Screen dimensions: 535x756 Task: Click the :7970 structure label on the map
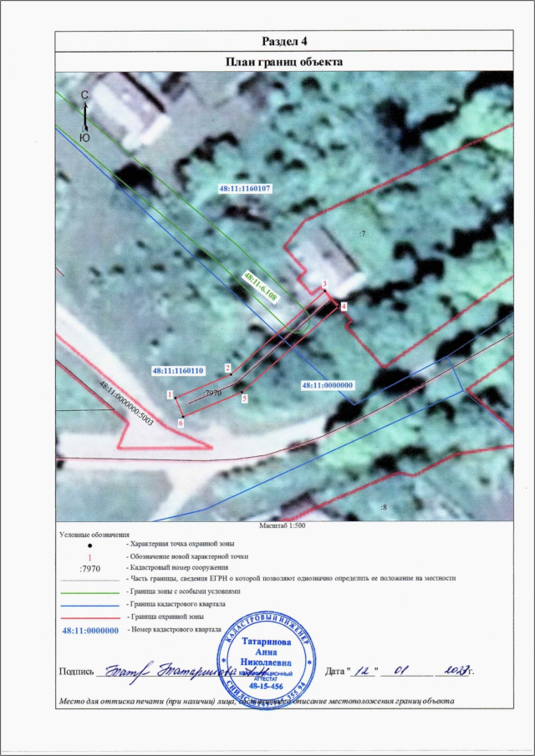211,392
